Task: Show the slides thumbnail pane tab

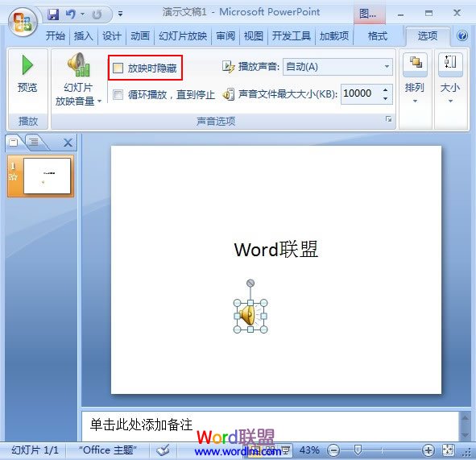Action: pos(14,142)
